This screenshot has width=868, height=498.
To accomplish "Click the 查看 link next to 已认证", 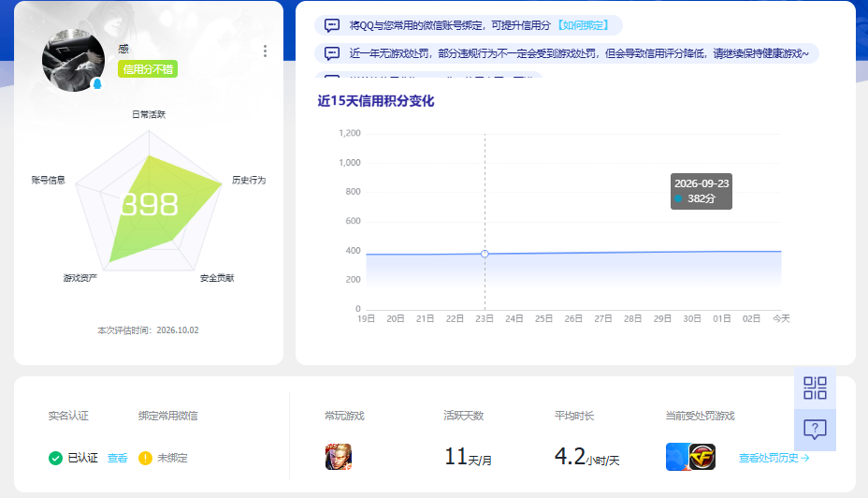I will pos(117,458).
